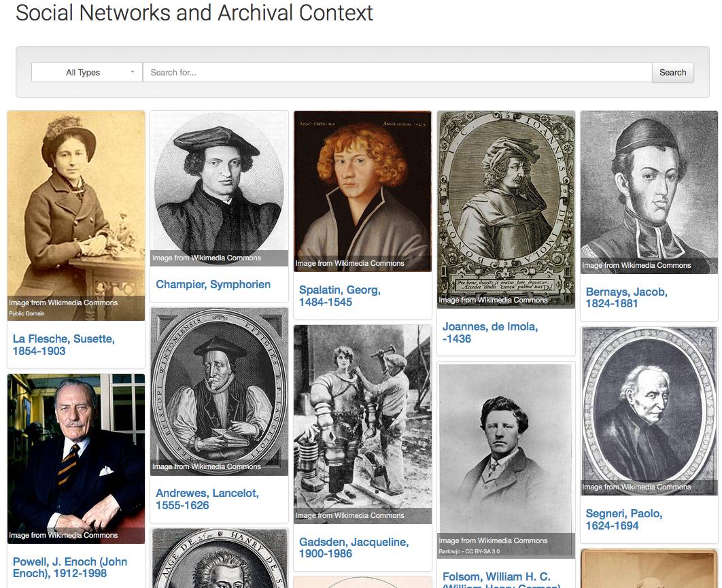Click the Wikimedia Commons caption on Bernays image

pos(636,265)
